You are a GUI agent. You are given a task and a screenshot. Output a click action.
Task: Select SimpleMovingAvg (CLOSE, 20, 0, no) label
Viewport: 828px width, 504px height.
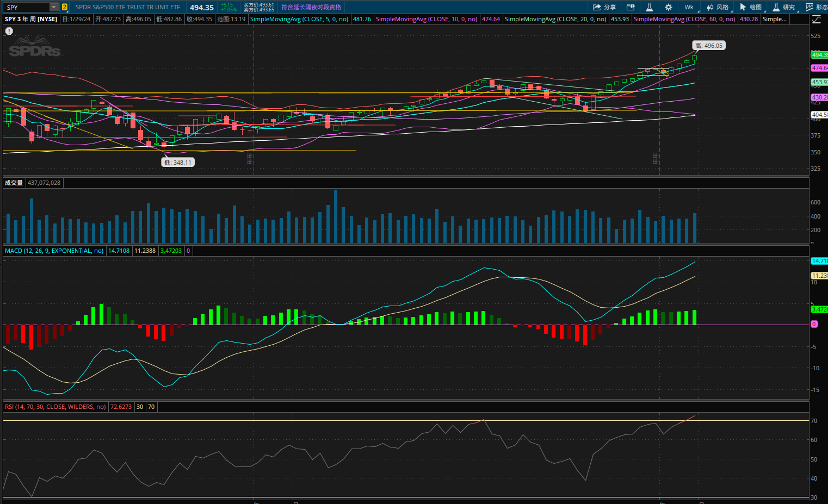(x=555, y=19)
